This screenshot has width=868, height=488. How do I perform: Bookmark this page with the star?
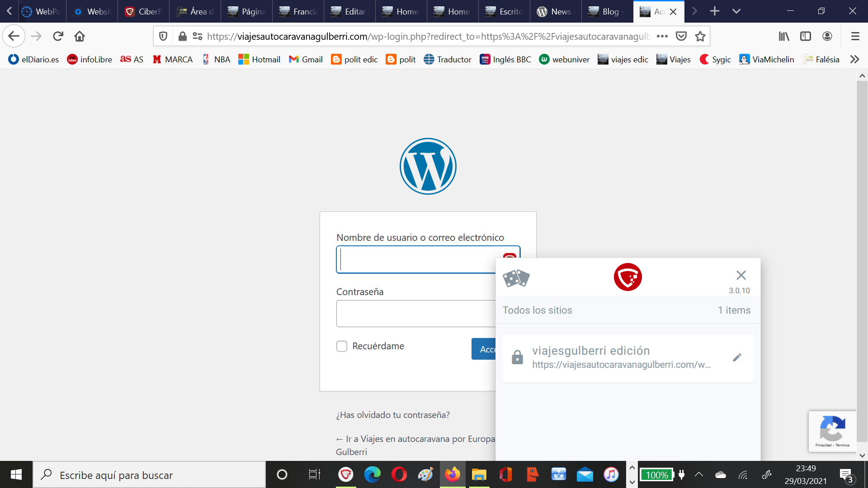pyautogui.click(x=700, y=36)
